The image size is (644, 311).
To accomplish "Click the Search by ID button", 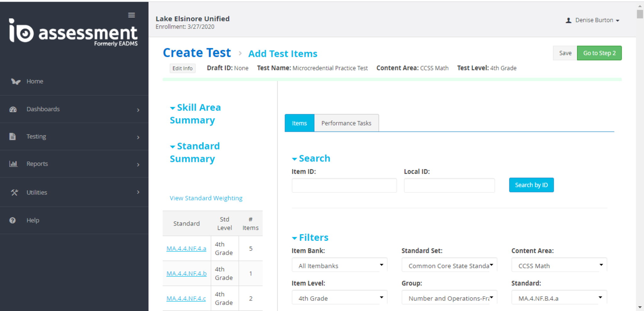I will pos(531,185).
